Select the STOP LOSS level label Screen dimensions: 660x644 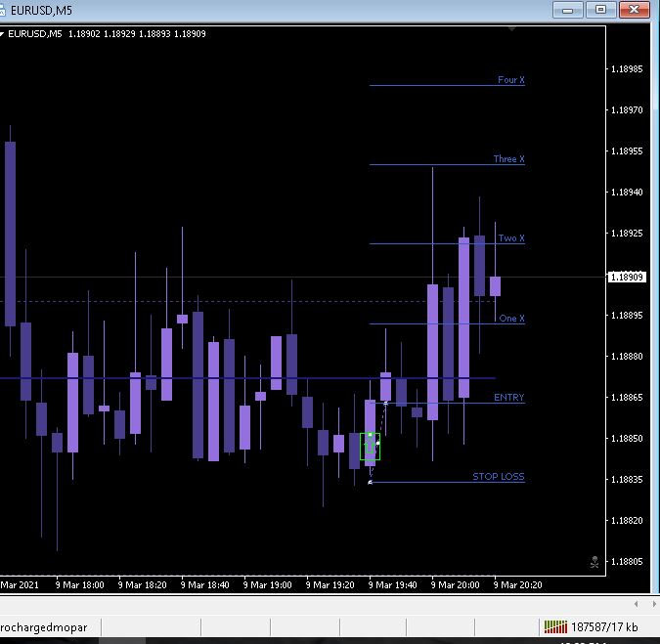click(499, 477)
